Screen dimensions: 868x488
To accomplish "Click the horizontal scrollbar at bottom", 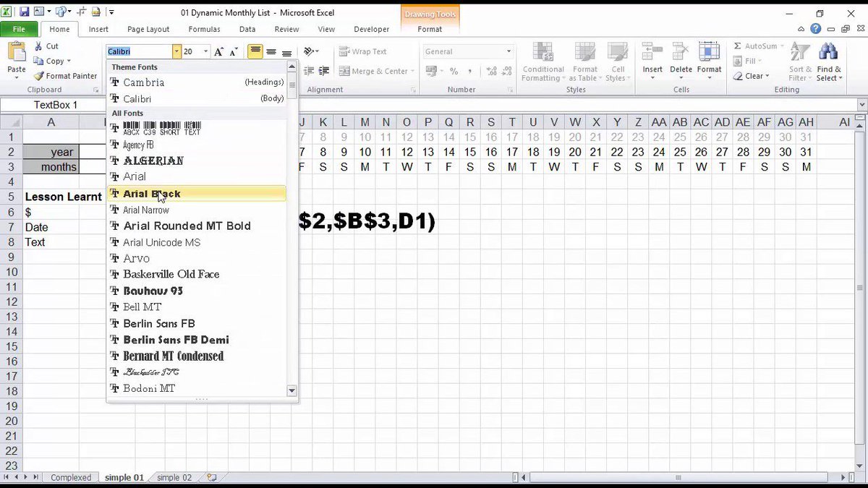I will coord(678,478).
